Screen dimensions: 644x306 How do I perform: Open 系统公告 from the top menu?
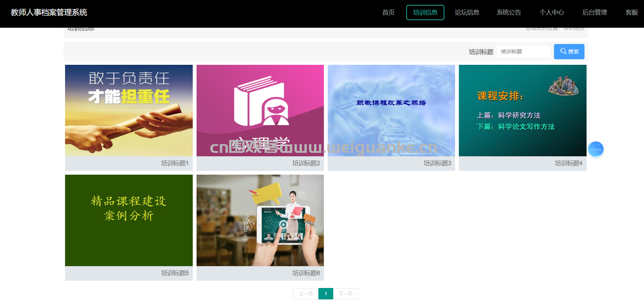coord(509,12)
